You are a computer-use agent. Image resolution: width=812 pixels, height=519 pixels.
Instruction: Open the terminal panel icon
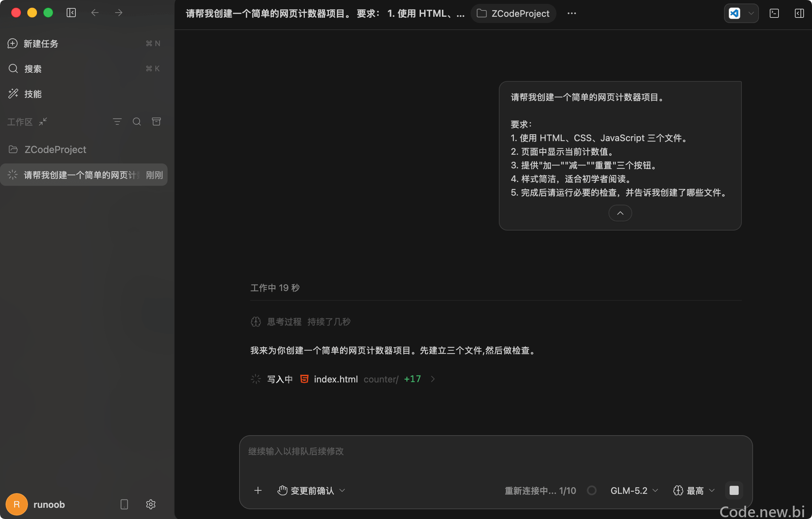(x=774, y=14)
